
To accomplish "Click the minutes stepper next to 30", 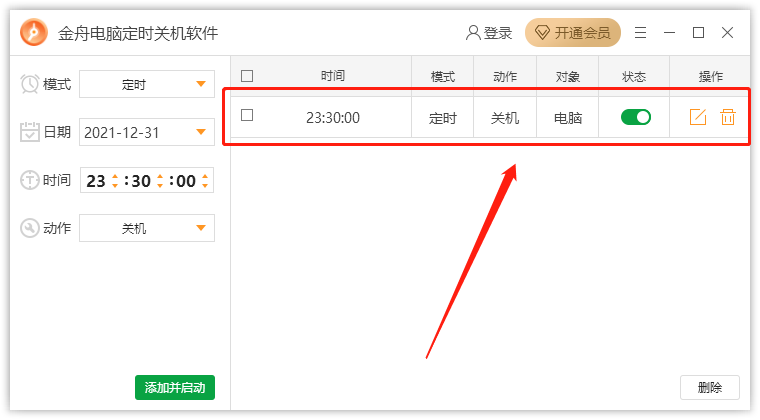I will [160, 181].
